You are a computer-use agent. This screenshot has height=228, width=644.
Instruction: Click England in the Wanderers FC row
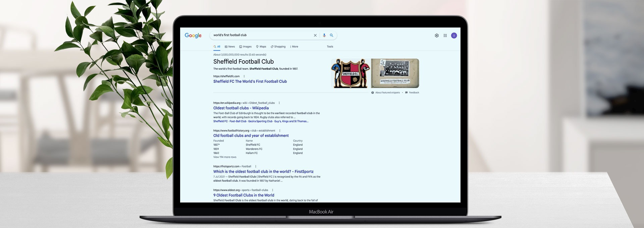[298, 149]
